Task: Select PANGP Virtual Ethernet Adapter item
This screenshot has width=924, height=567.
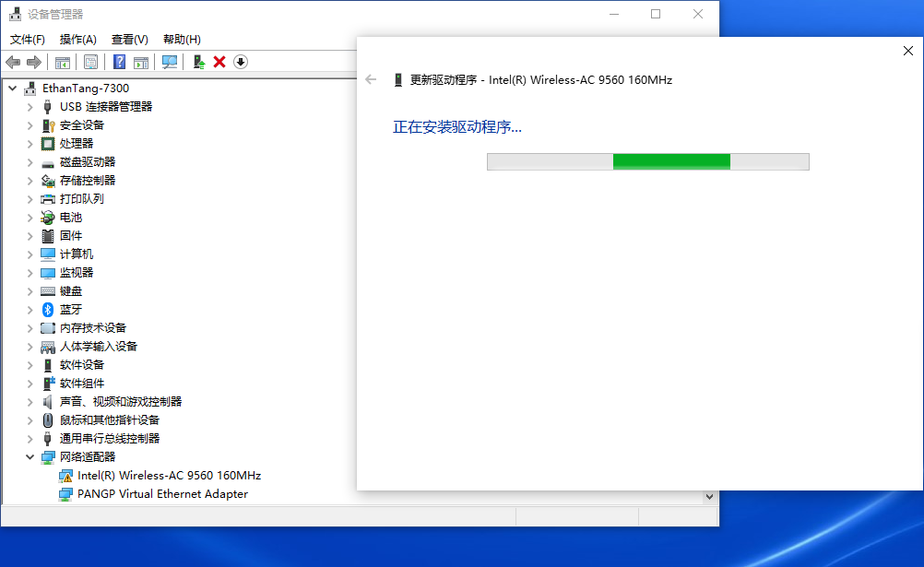Action: [162, 494]
